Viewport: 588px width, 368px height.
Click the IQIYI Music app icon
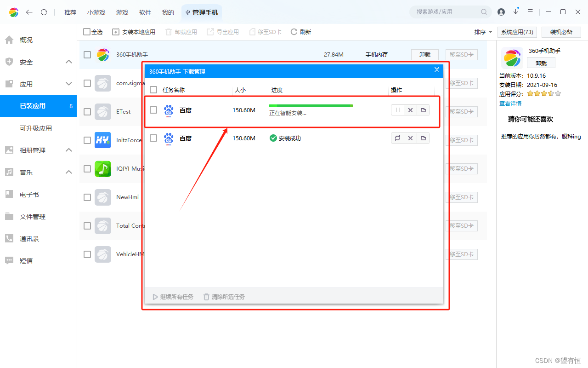(x=103, y=169)
